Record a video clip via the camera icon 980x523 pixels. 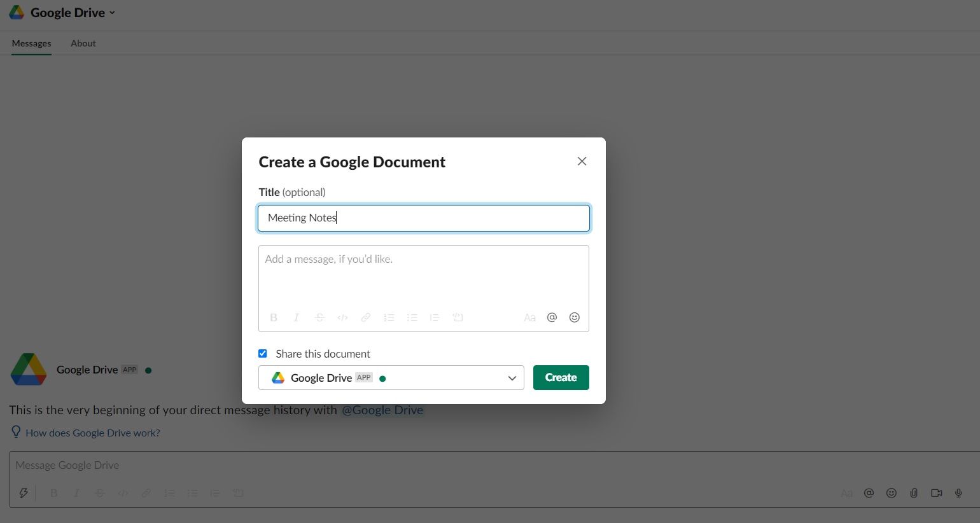point(936,492)
